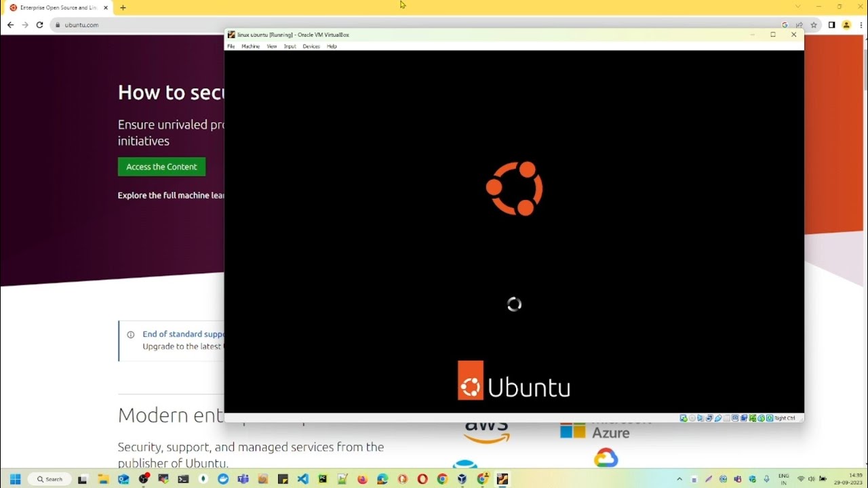Screen dimensions: 868x488
Task: Open Microsoft Edge from taskbar
Action: pos(382,479)
